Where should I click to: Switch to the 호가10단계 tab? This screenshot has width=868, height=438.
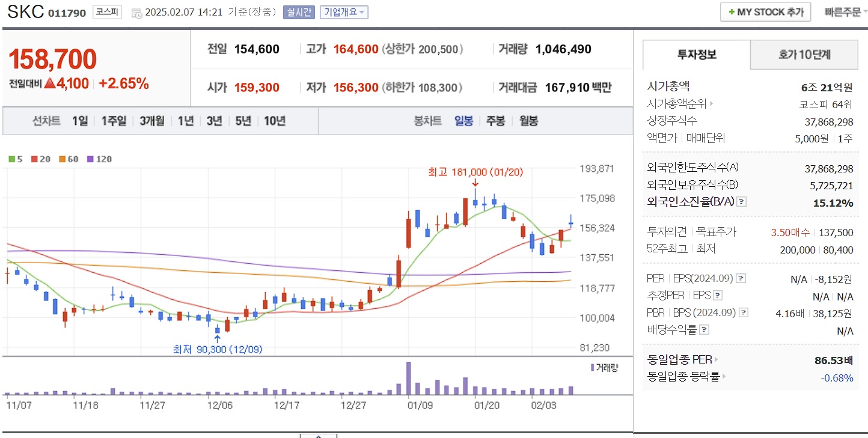[x=804, y=55]
